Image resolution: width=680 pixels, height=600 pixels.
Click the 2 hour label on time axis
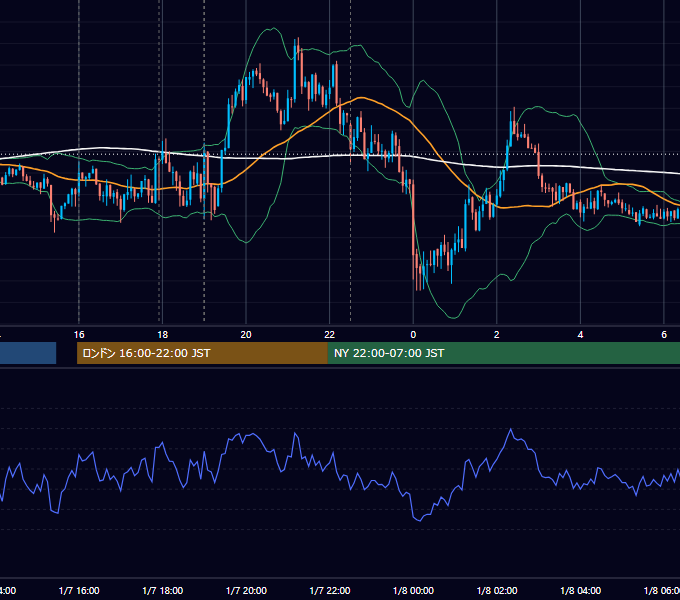pos(497,335)
